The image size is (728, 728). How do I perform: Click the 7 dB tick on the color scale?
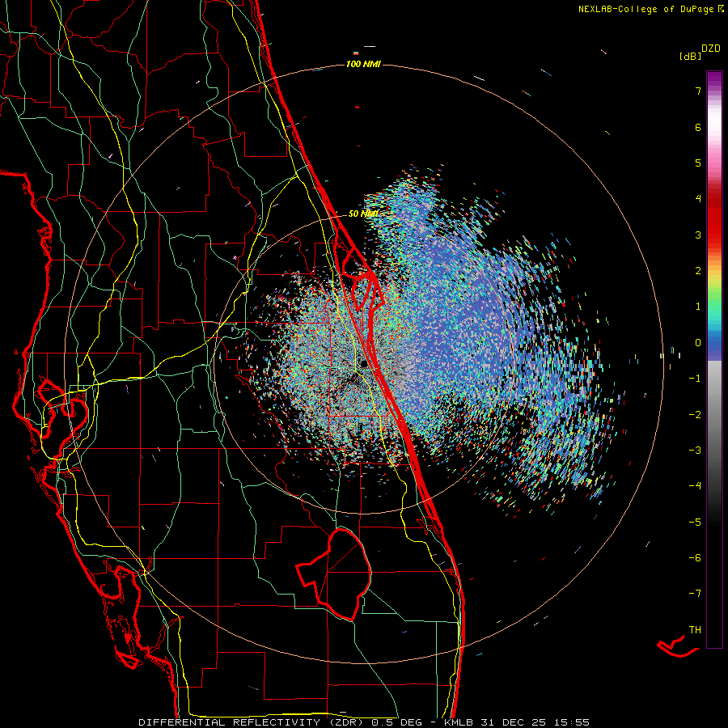(698, 91)
